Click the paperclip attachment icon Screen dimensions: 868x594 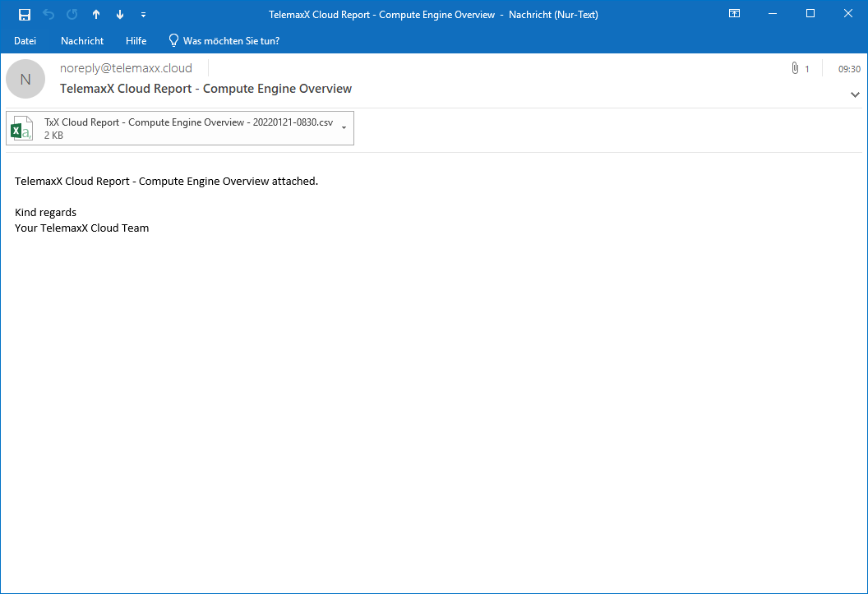point(795,68)
